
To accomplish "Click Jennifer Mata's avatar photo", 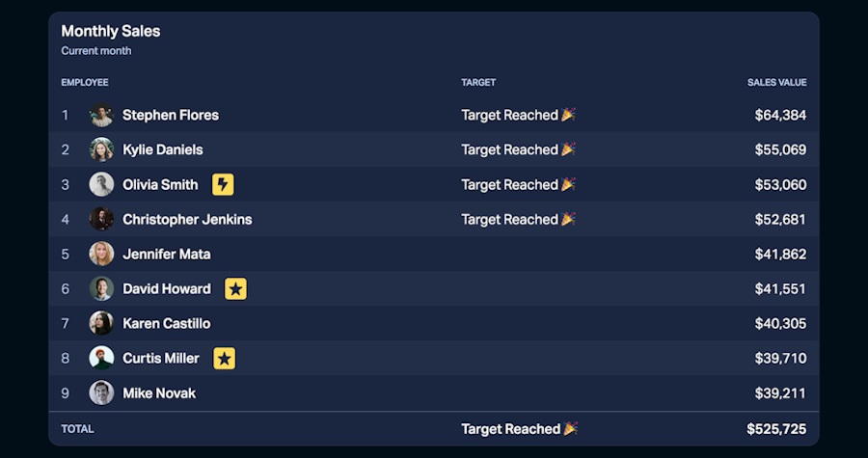I will 101,255.
